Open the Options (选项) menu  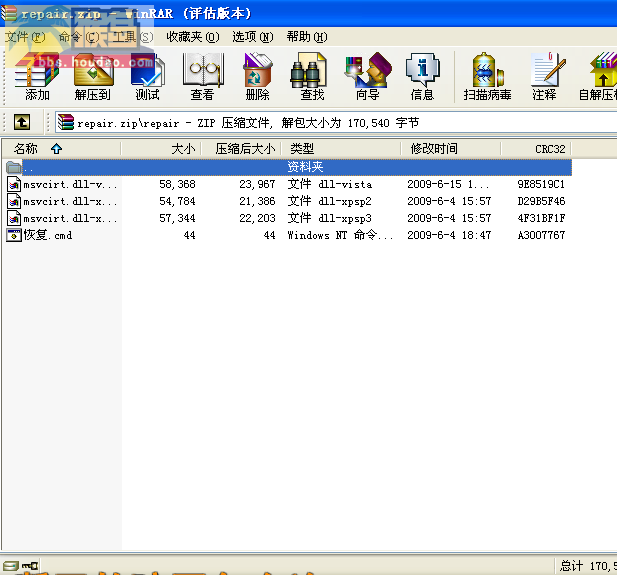click(x=253, y=37)
